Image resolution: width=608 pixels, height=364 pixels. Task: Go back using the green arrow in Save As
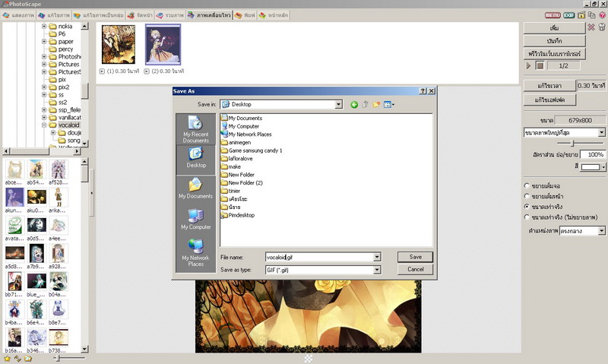354,105
